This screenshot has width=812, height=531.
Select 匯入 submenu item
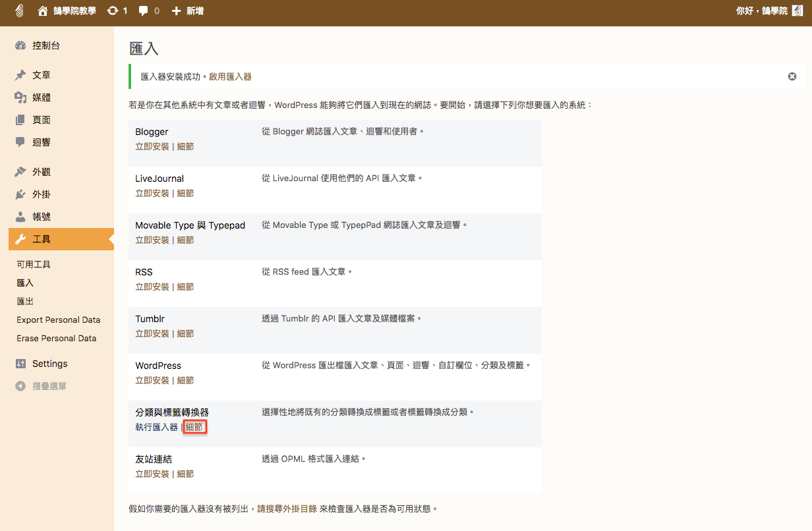25,283
